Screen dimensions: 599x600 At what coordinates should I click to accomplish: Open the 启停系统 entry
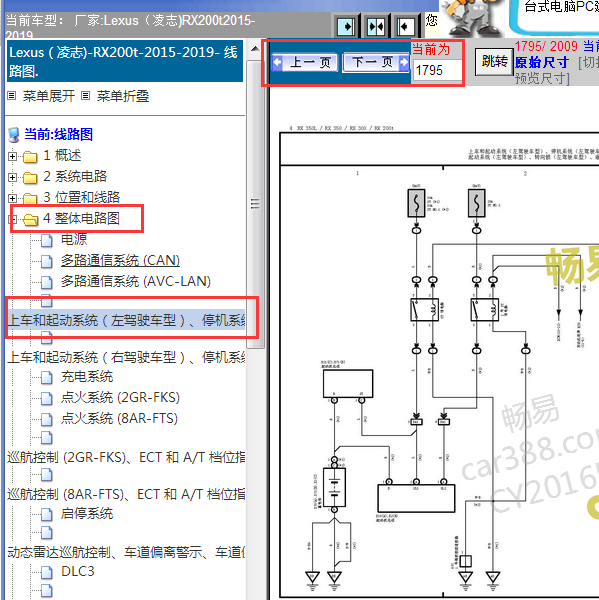coord(87,514)
